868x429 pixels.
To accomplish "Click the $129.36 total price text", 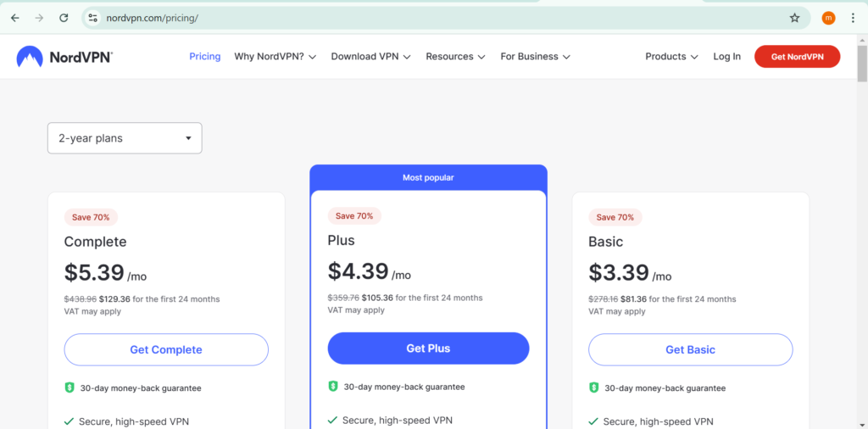I will pyautogui.click(x=114, y=299).
